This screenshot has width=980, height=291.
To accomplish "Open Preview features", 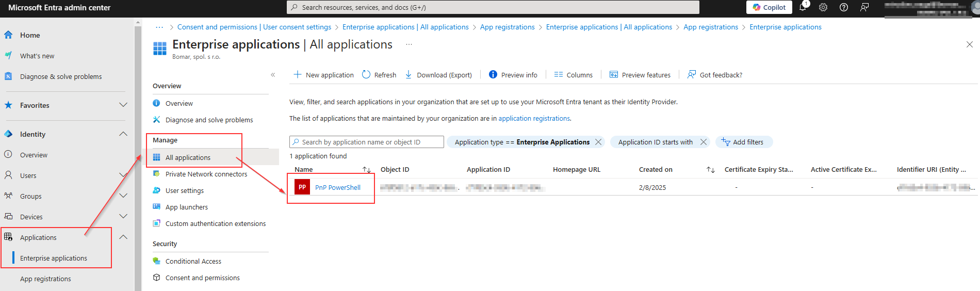I will point(640,75).
